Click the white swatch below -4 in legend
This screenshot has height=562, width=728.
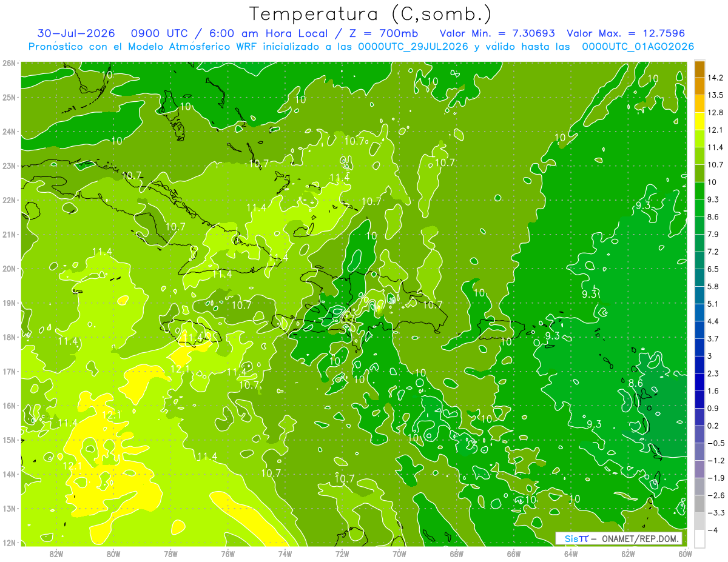[699, 538]
